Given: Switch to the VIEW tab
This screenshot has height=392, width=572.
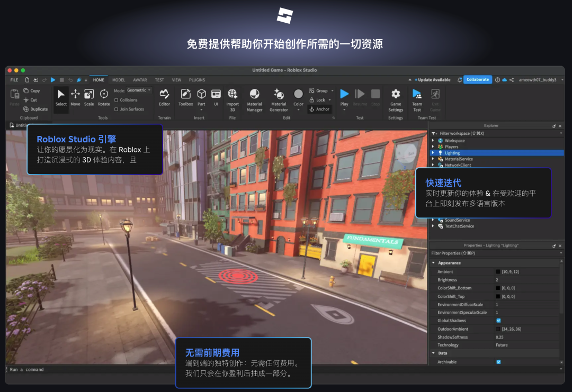Looking at the screenshot, I should click(176, 80).
